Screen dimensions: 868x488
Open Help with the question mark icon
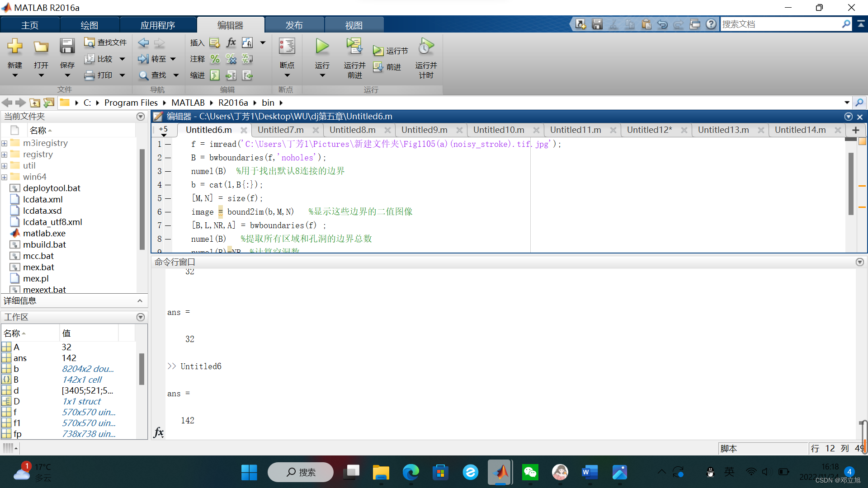click(x=711, y=24)
